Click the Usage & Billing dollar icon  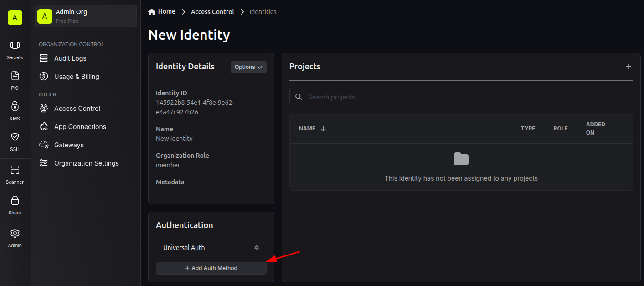[x=44, y=77]
